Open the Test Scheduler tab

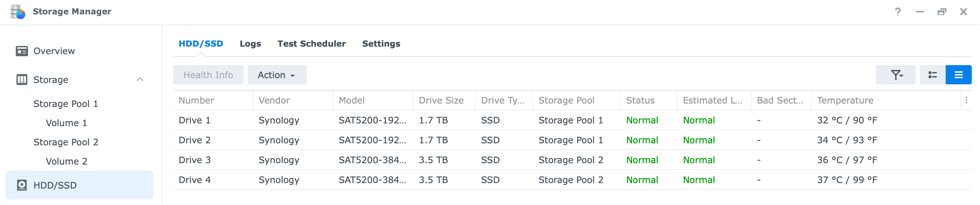point(312,44)
